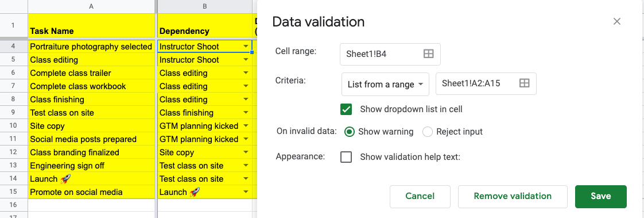Image resolution: width=644 pixels, height=218 pixels.
Task: Open dropdown arrow in row 14 Dependency cell
Action: (x=246, y=178)
